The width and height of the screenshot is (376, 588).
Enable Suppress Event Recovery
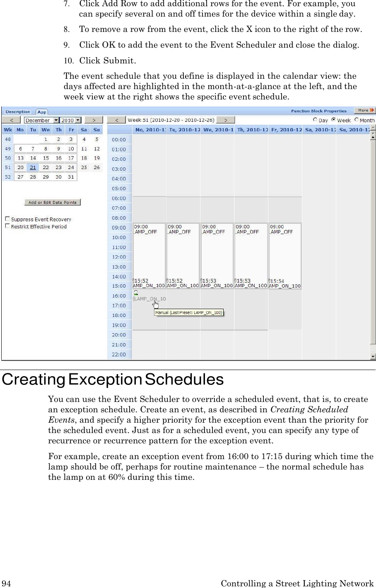tap(7, 219)
